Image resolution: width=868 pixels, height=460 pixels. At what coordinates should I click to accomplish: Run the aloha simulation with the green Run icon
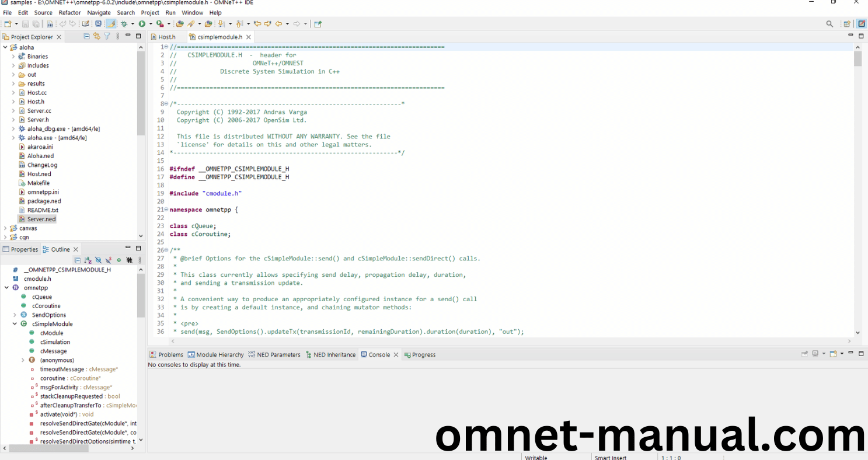point(142,24)
